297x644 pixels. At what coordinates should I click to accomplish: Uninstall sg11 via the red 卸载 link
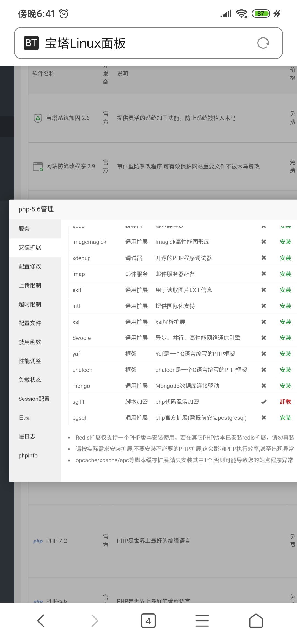point(285,402)
